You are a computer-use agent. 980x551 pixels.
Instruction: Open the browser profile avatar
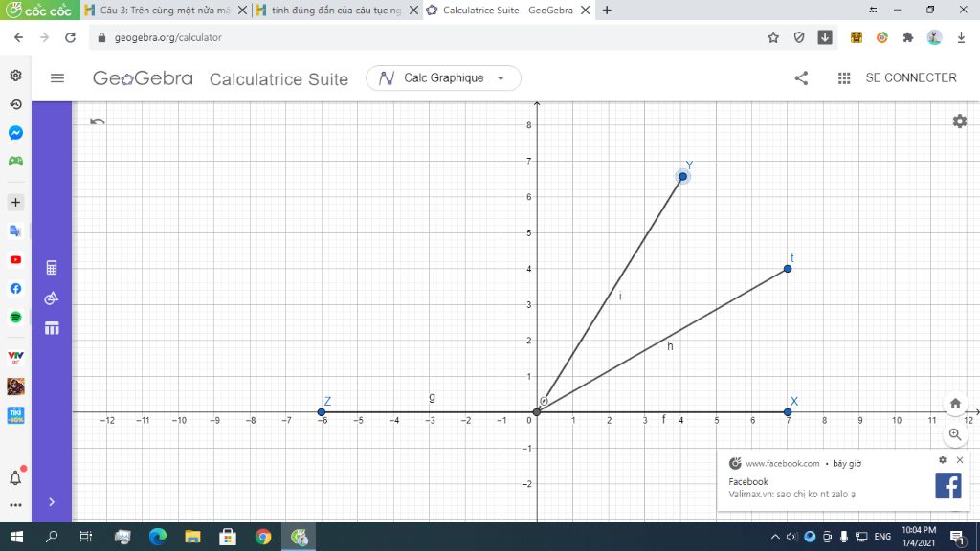pos(934,37)
